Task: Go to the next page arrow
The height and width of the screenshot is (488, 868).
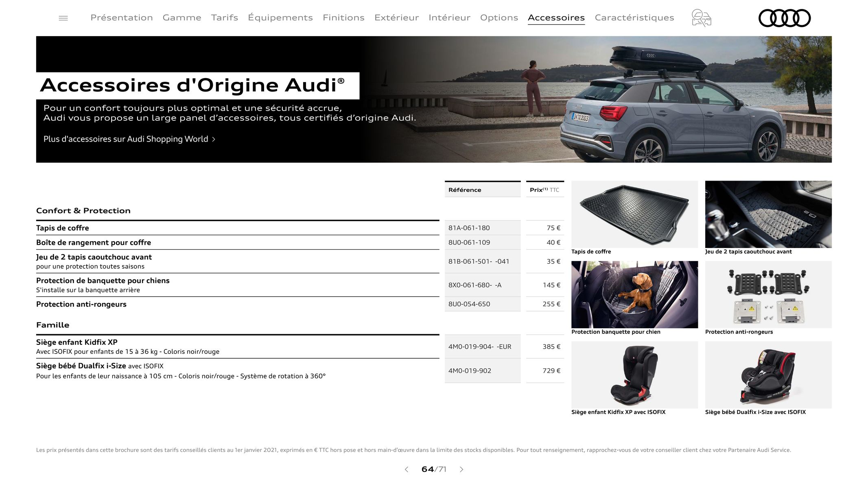Action: (x=461, y=469)
